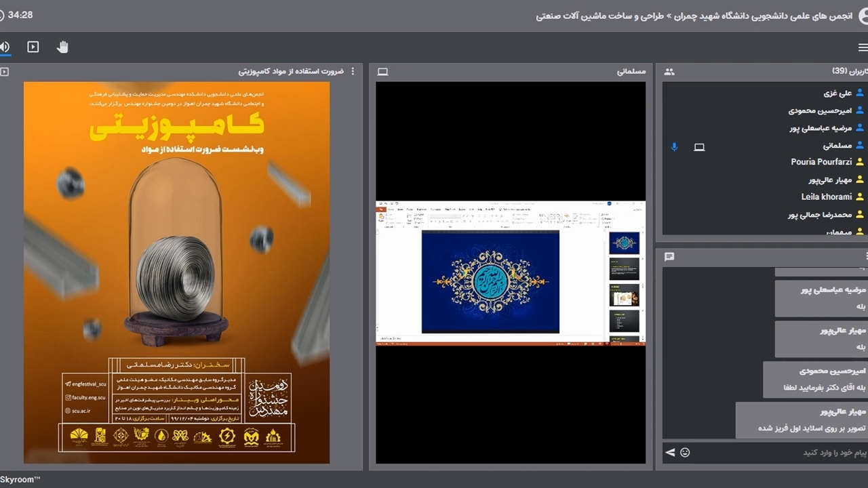Click the send message arrow icon
This screenshot has height=488, width=868.
click(670, 452)
